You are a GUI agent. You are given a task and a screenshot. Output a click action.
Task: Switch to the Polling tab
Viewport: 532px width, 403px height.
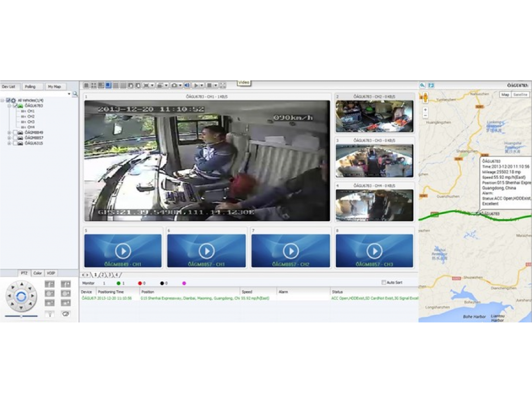[32, 86]
